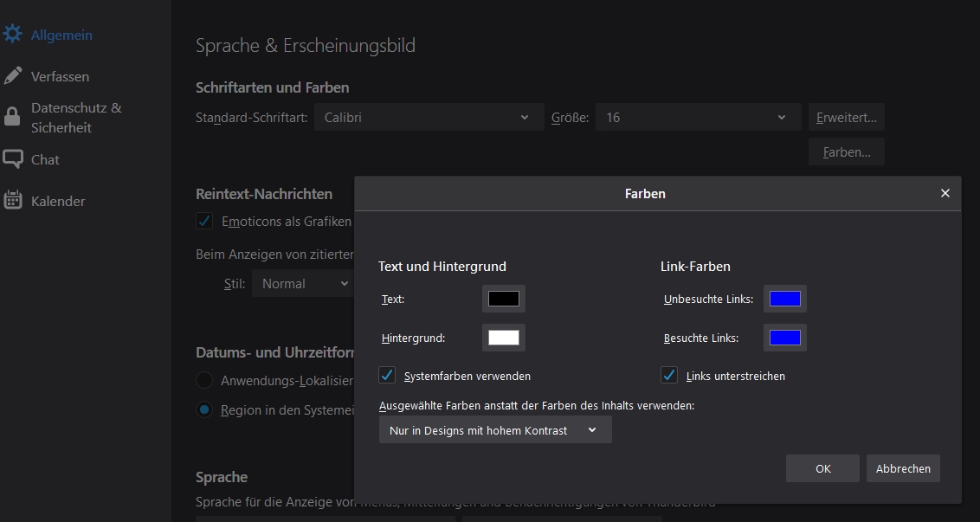Close the Farben dialog with X
The image size is (980, 522).
click(x=945, y=193)
